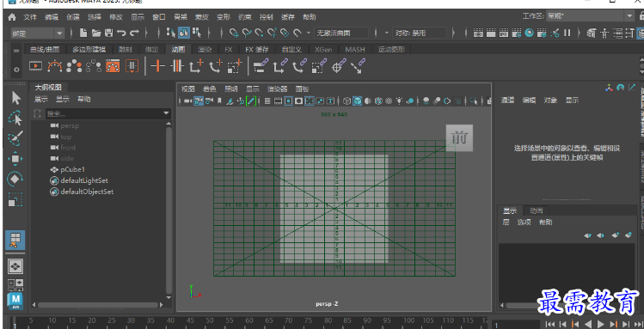Activate the Scale tool in toolbox

15,199
